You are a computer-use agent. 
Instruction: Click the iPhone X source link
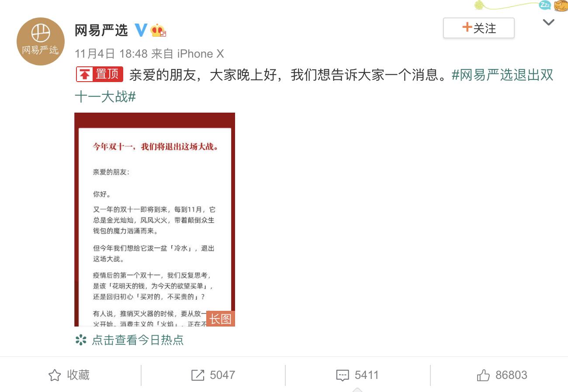tap(201, 54)
